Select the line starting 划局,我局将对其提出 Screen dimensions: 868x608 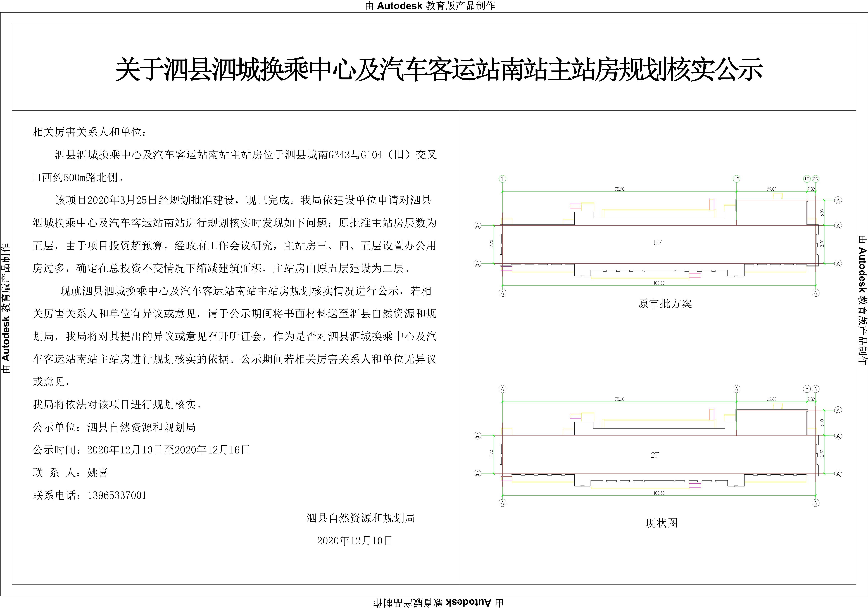tap(234, 336)
